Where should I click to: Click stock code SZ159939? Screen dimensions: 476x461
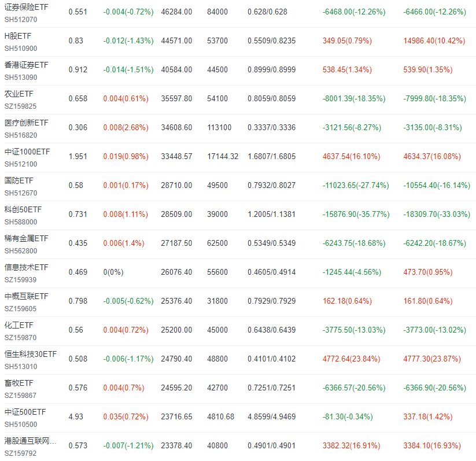[21, 280]
